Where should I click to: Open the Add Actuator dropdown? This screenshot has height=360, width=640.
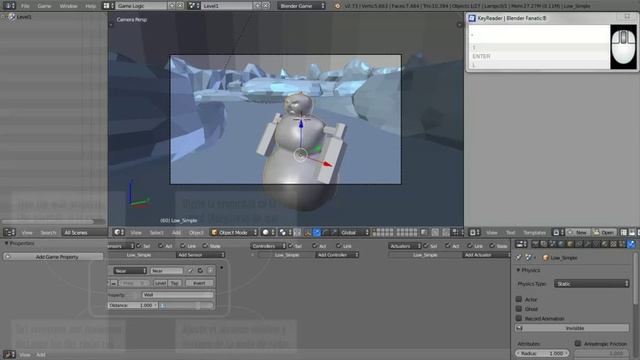click(x=486, y=255)
